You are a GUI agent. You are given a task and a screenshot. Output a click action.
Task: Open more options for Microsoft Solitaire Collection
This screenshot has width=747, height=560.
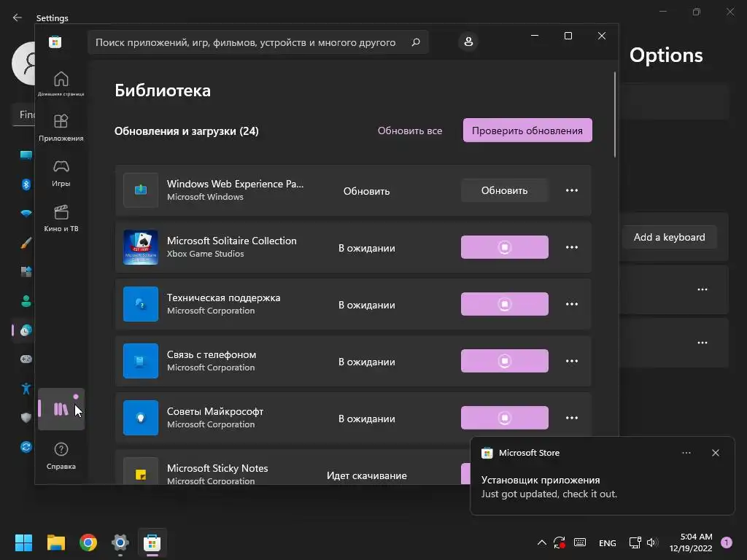(x=572, y=247)
